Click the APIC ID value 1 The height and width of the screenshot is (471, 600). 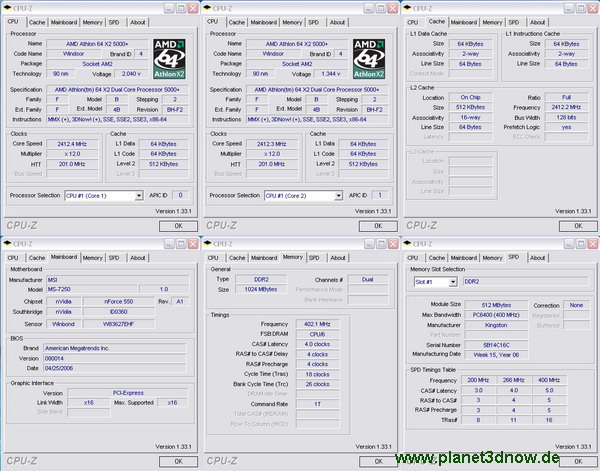380,196
